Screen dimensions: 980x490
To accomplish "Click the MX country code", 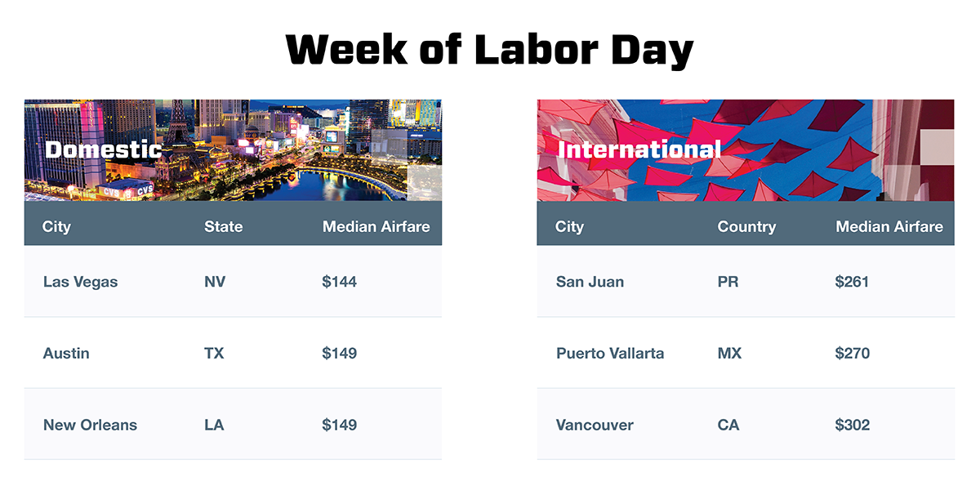I will [729, 354].
